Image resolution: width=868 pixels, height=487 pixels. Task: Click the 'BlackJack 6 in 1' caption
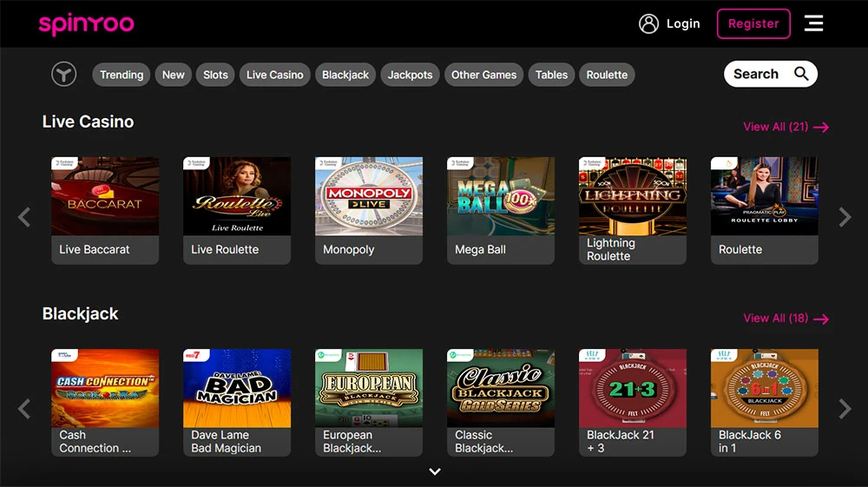click(x=750, y=442)
